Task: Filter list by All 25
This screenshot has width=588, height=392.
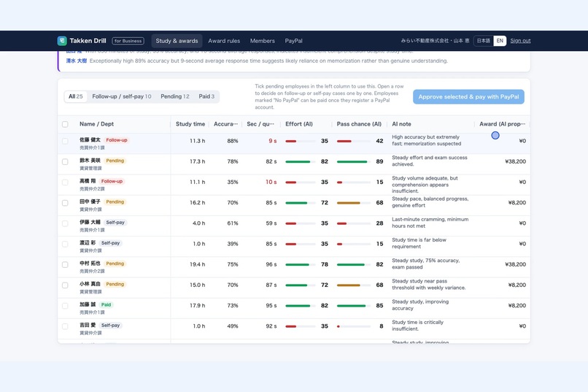Action: tap(75, 96)
